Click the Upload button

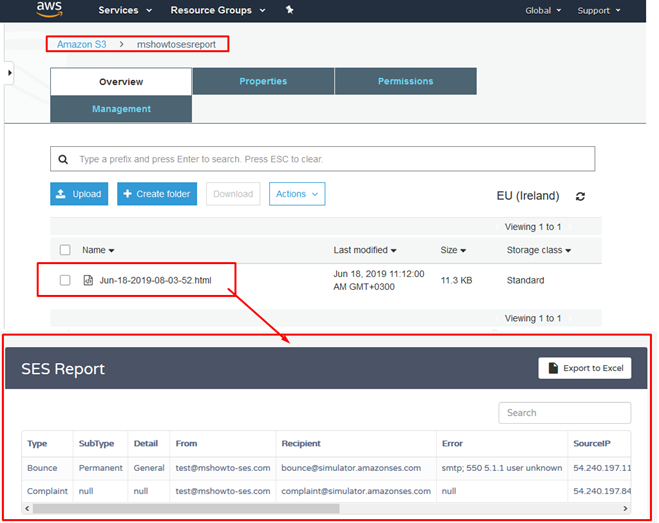79,194
